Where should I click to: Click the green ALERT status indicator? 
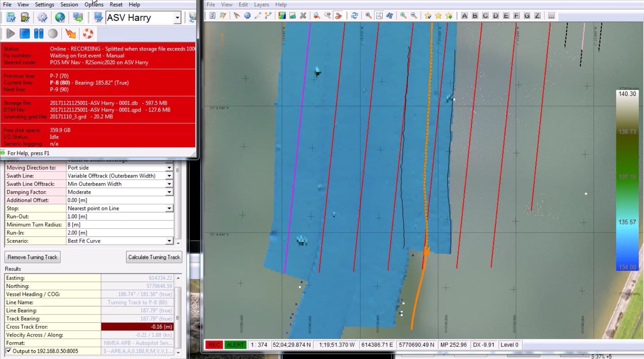[235, 345]
